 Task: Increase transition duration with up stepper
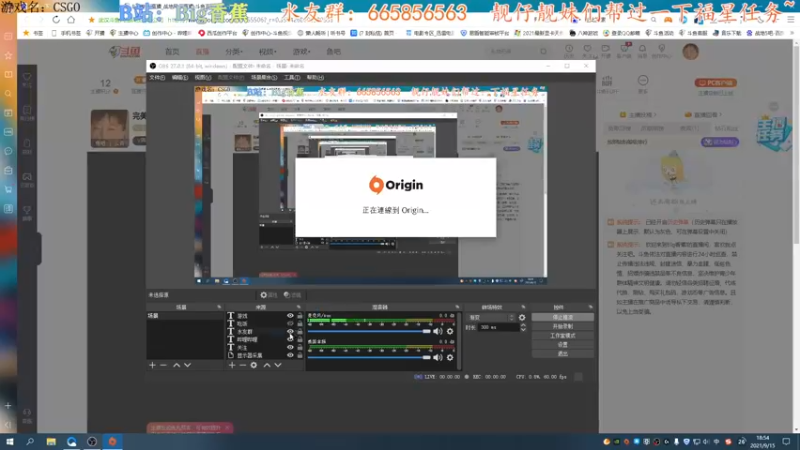pyautogui.click(x=523, y=325)
